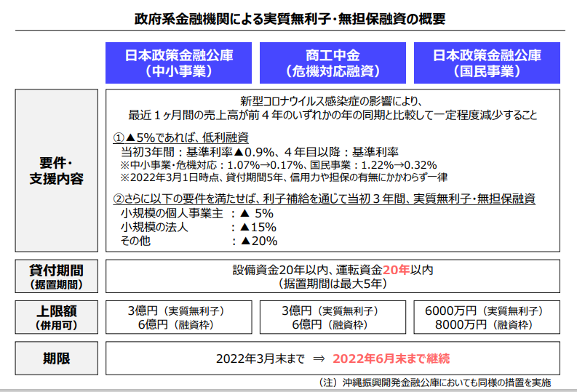
Task: Click the slide title about 実質無利子・無担保融資
Action: point(290,17)
